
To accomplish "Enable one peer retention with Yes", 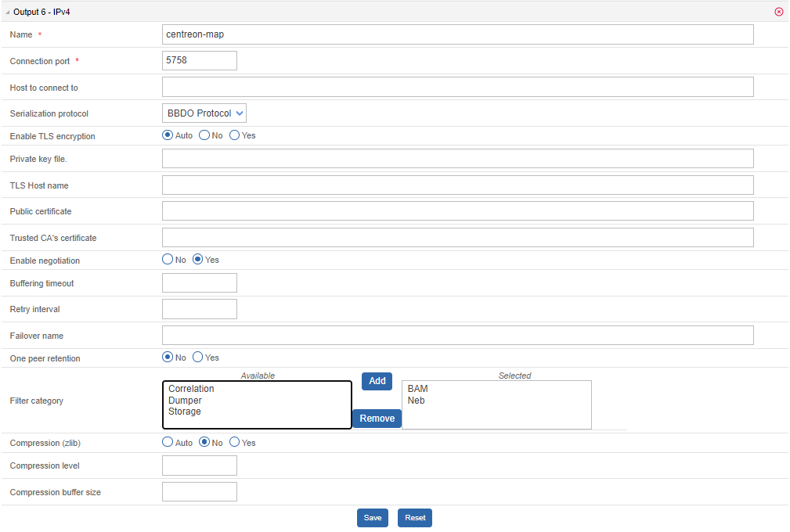I will 198,358.
